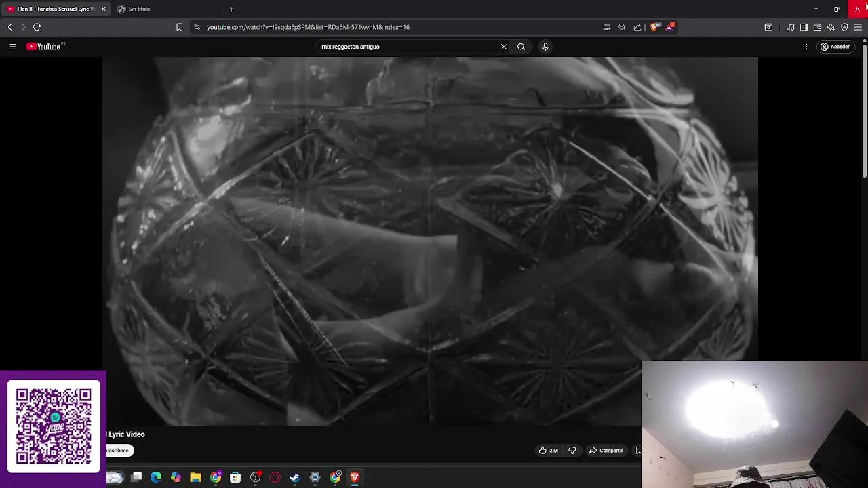
Task: Open Brave VPN shield icon
Action: (x=844, y=27)
